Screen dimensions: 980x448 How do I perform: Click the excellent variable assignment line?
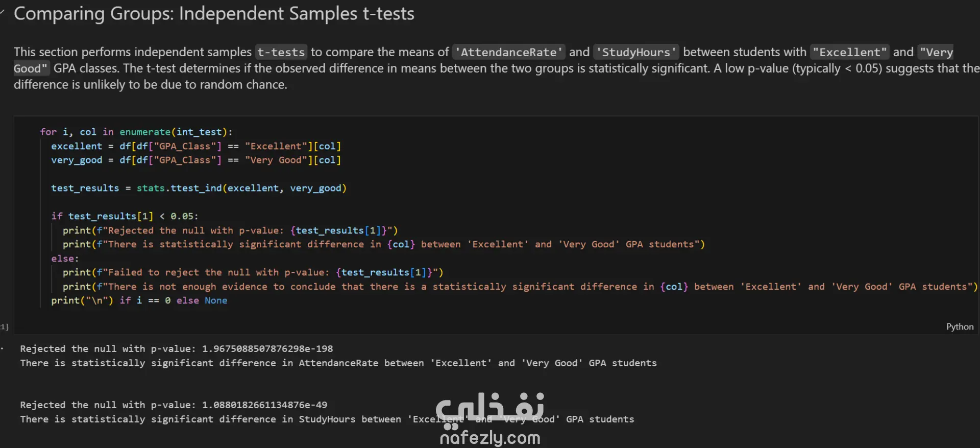pos(196,146)
